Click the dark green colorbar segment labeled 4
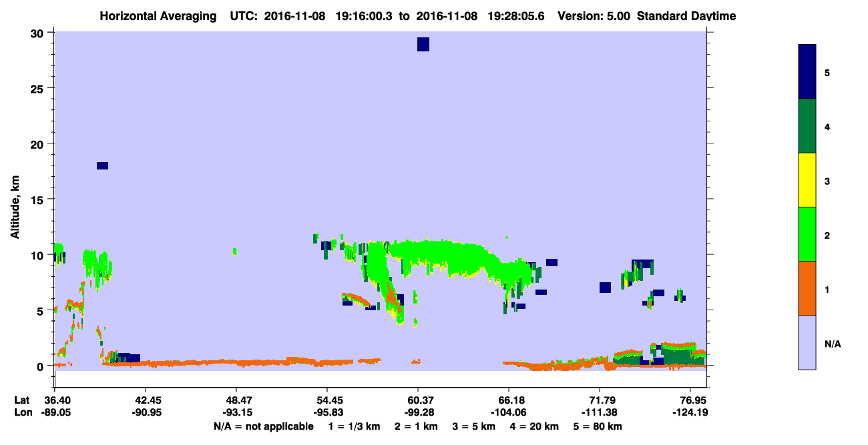868x445 pixels. (x=807, y=126)
